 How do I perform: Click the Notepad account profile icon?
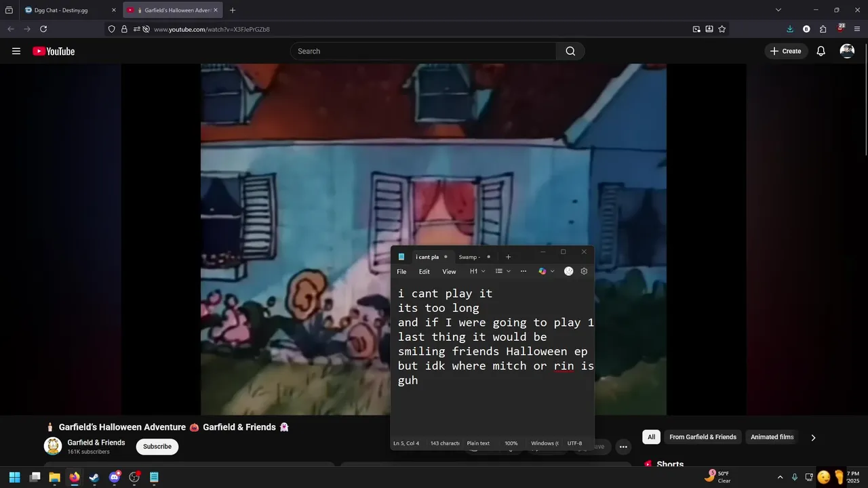(568, 271)
